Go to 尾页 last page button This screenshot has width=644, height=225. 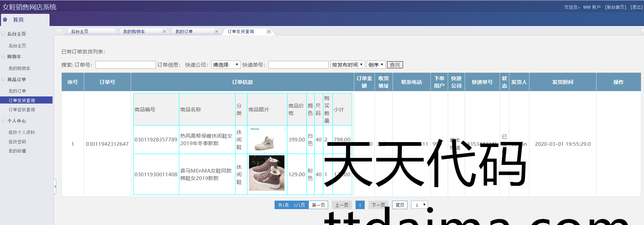click(x=400, y=205)
